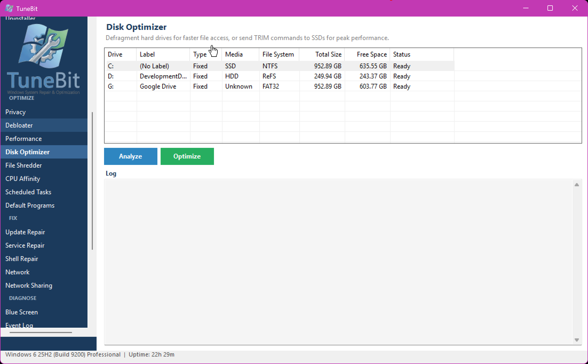Click the Analyze button
Image resolution: width=588 pixels, height=364 pixels.
pos(130,156)
